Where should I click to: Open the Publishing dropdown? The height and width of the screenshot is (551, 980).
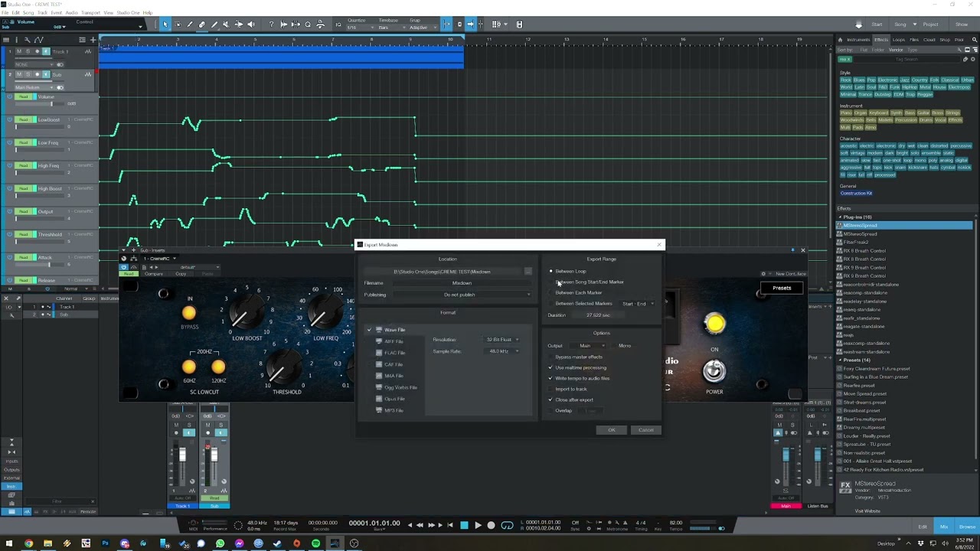461,295
